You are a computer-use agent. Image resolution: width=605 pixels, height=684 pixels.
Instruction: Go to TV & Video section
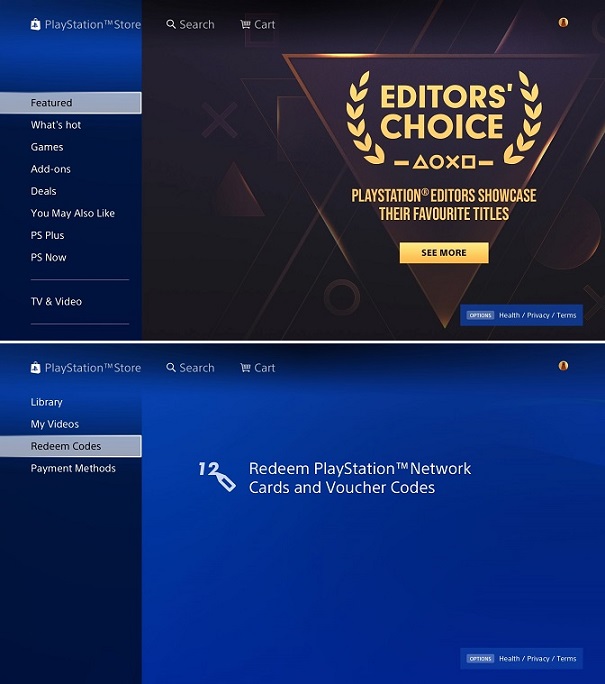[56, 301]
